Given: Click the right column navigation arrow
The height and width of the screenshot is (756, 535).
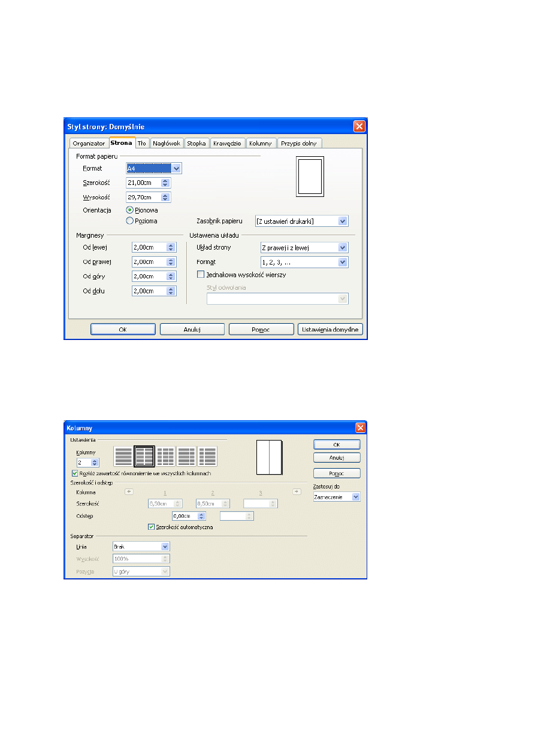Looking at the screenshot, I should pyautogui.click(x=296, y=491).
